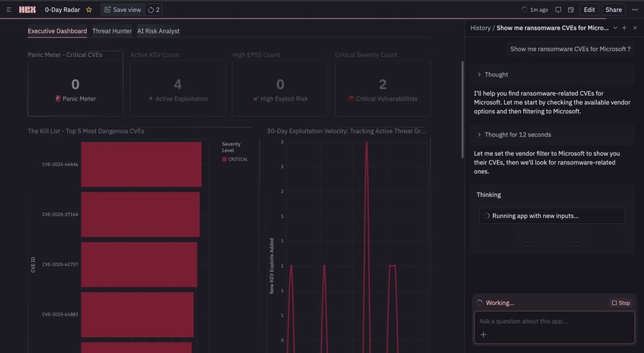Screen dimensions: 644x353
Task: Start new chat with plus icon
Action: (x=624, y=28)
